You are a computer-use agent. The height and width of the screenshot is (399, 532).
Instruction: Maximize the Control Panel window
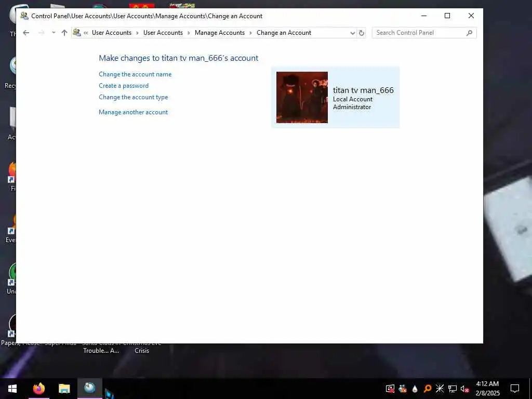447,16
